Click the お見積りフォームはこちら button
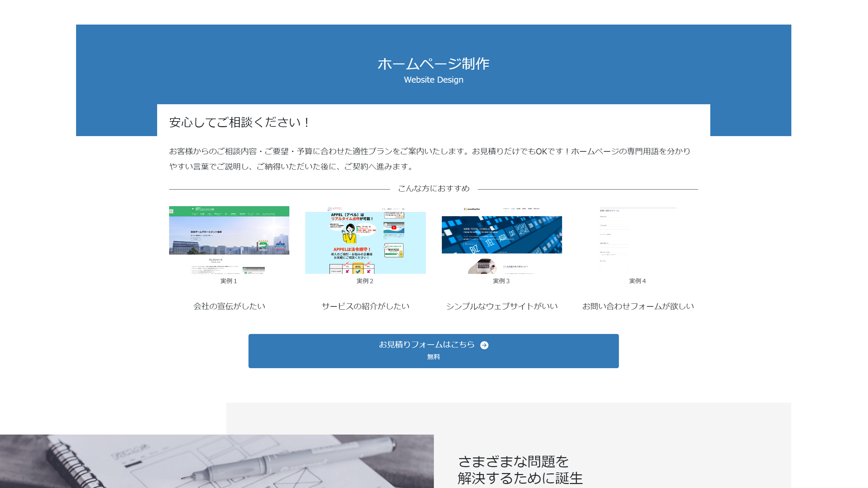This screenshot has width=868, height=488. click(x=427, y=345)
